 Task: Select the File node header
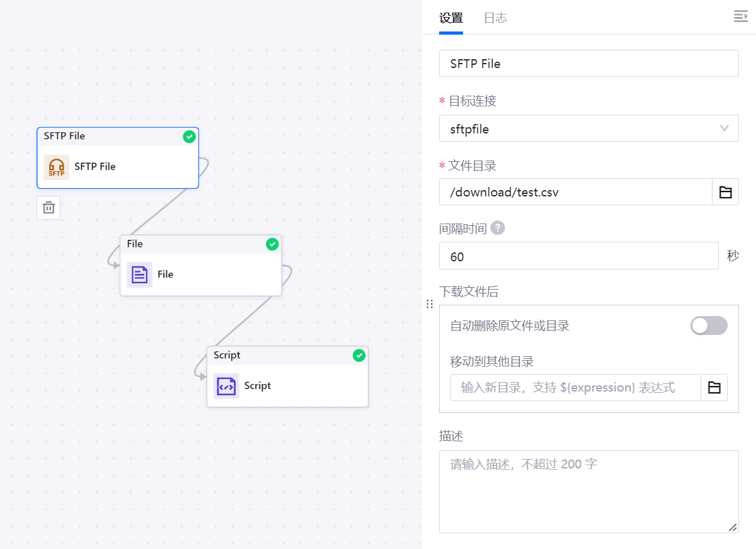tap(189, 244)
